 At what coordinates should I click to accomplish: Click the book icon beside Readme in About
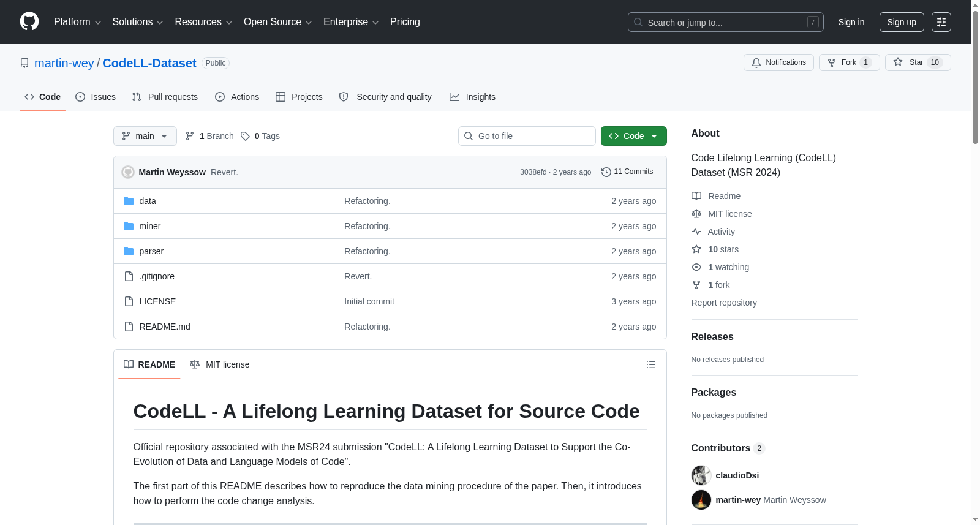[x=696, y=196]
